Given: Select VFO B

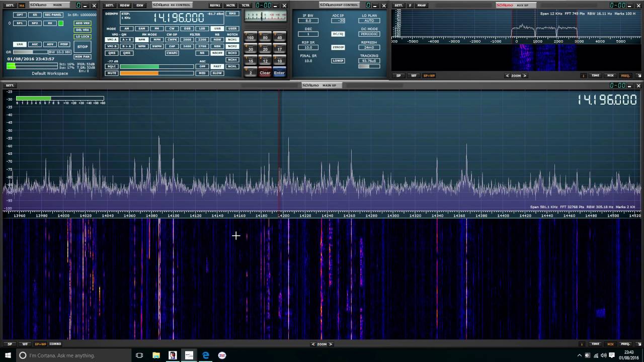Looking at the screenshot, I should point(111,46).
